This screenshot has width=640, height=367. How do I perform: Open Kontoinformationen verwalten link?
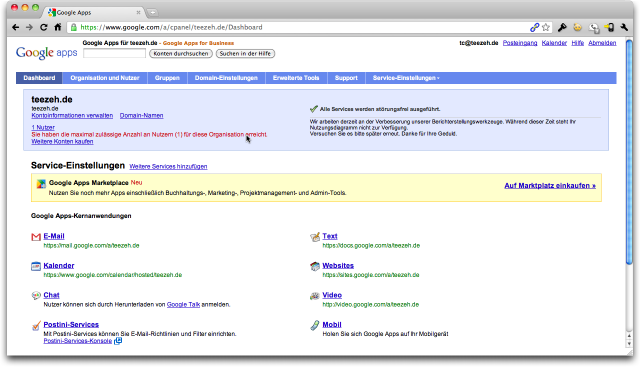point(72,116)
